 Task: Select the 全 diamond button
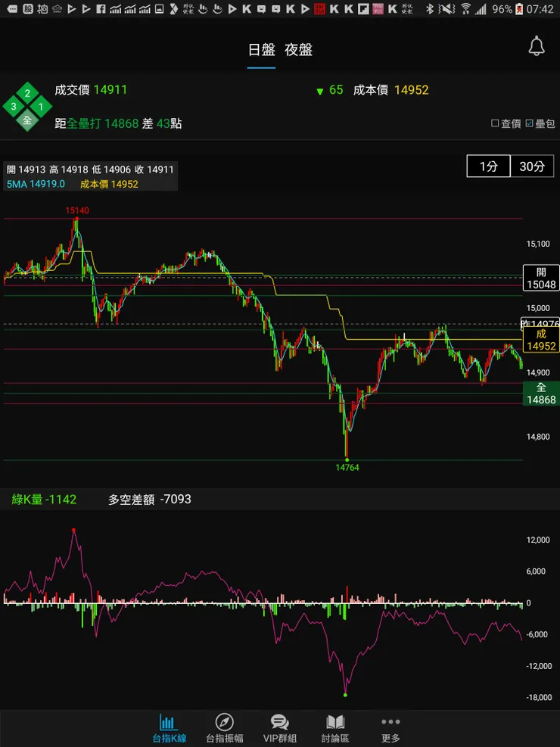pyautogui.click(x=27, y=120)
